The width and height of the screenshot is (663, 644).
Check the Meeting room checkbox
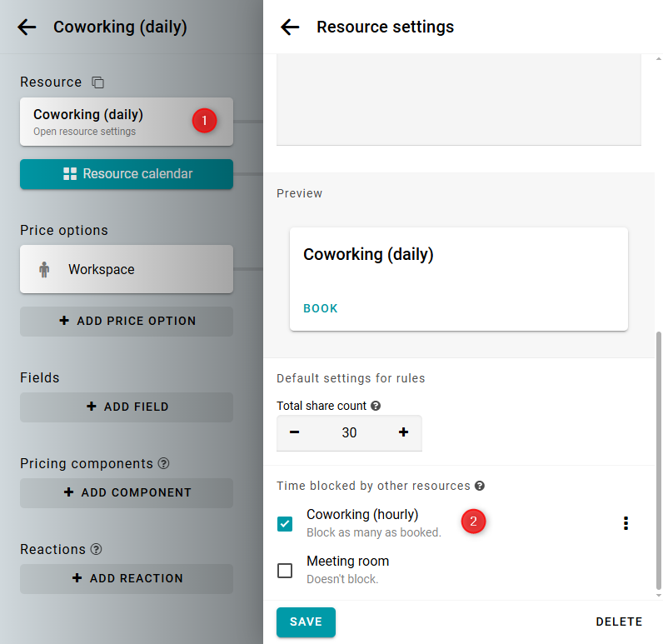[285, 571]
